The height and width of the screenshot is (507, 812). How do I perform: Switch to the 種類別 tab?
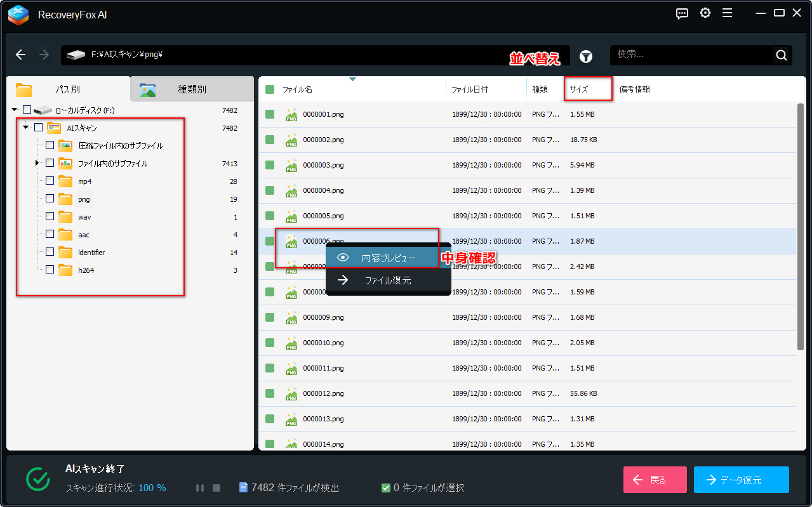point(192,89)
